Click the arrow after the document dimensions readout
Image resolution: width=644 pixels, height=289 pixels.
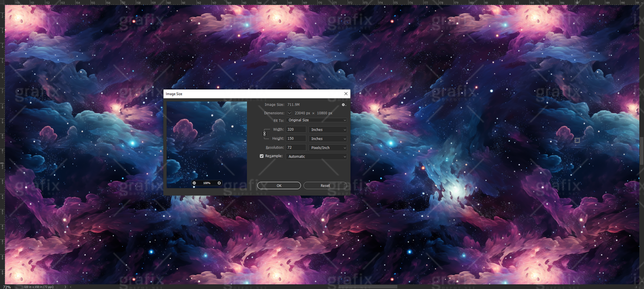(65, 286)
